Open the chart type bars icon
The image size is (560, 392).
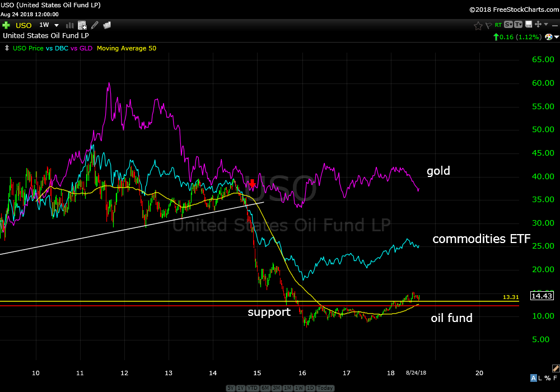(x=70, y=25)
